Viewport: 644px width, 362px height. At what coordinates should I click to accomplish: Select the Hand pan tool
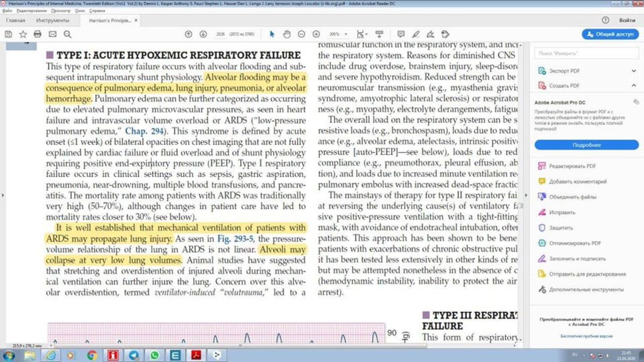click(x=287, y=34)
